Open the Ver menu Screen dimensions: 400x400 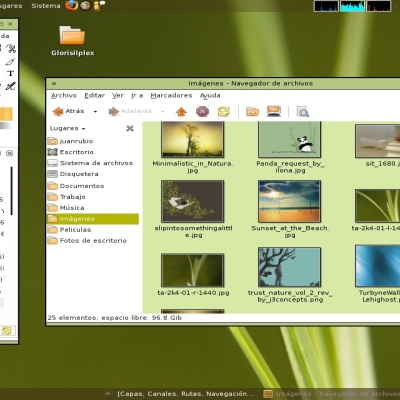(x=118, y=96)
